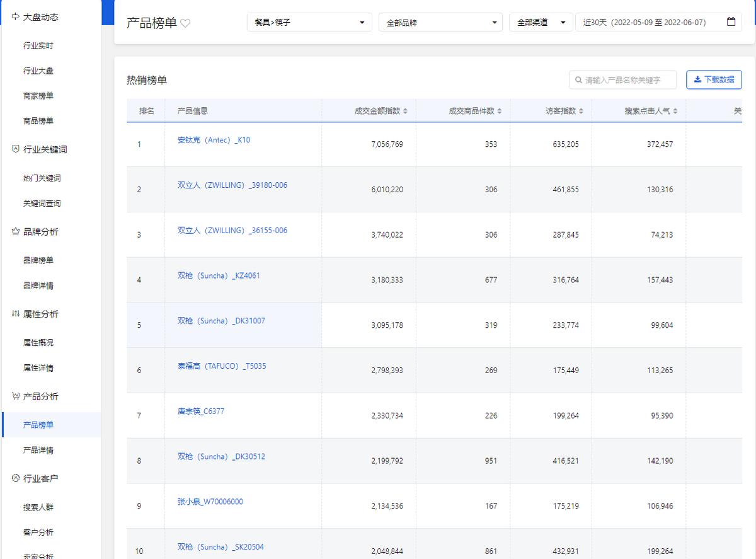Open the 全部渠道 channel dropdown
The width and height of the screenshot is (756, 559).
[541, 23]
